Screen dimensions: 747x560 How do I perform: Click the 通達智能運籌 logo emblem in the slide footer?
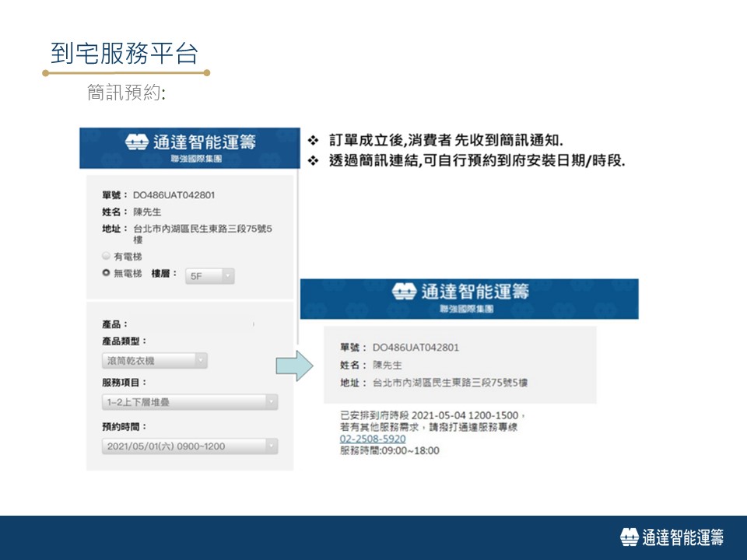click(629, 537)
